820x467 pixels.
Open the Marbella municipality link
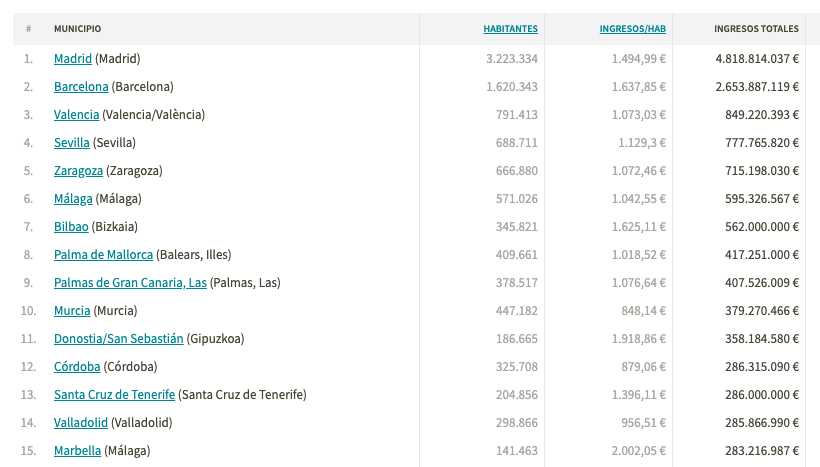click(77, 451)
